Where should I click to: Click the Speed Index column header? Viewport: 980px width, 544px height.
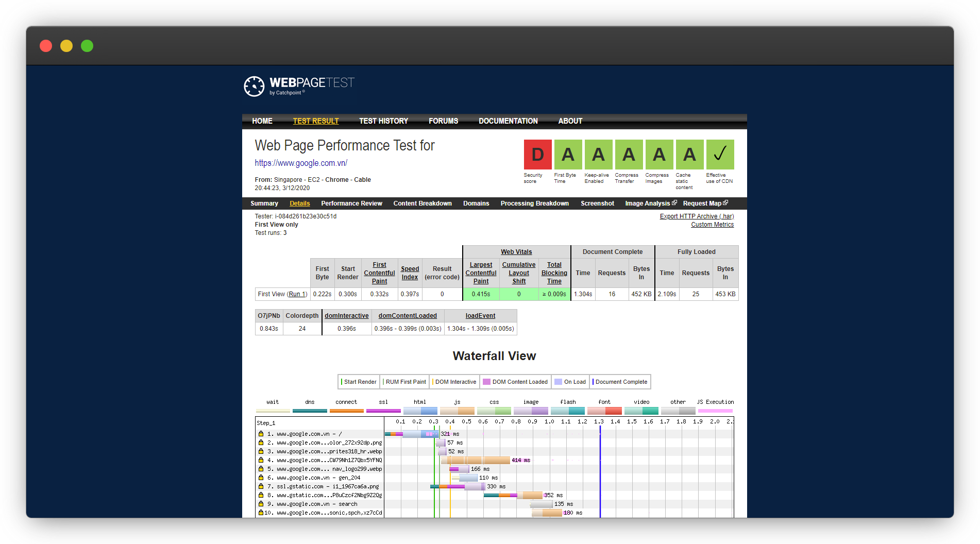click(410, 273)
